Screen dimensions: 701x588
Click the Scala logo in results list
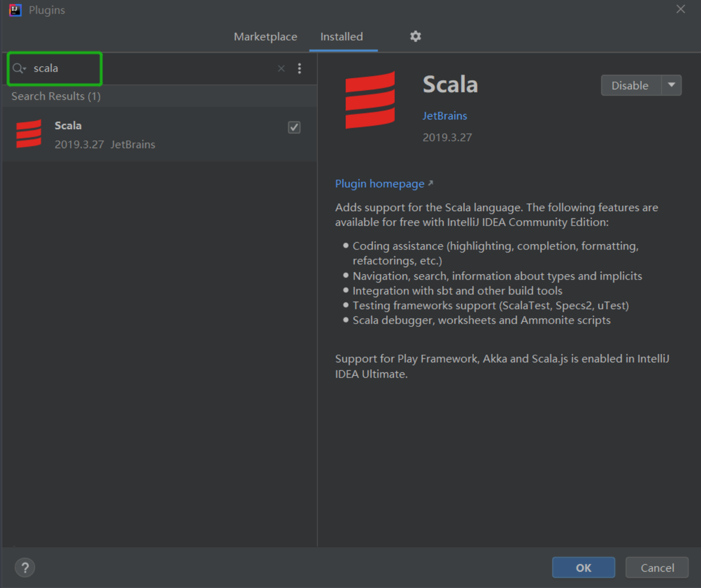coord(29,134)
